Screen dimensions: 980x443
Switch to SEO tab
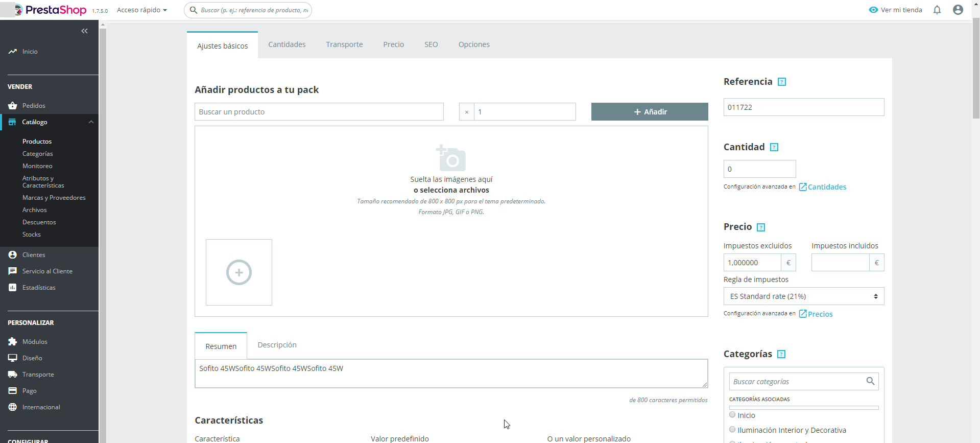coord(431,44)
